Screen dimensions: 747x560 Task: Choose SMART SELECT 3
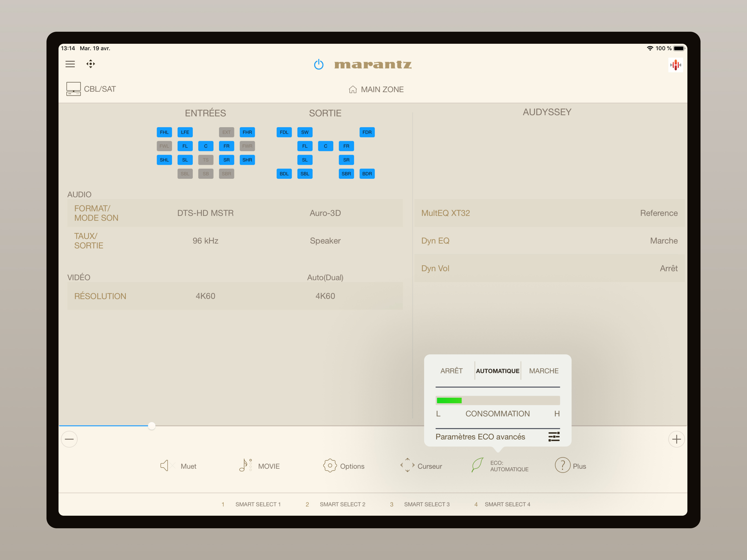point(427,504)
